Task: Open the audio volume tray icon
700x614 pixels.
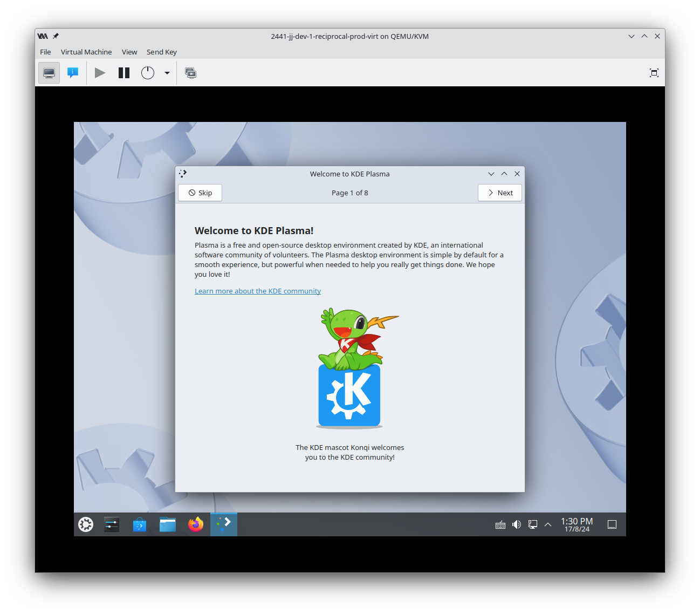Action: pyautogui.click(x=517, y=524)
